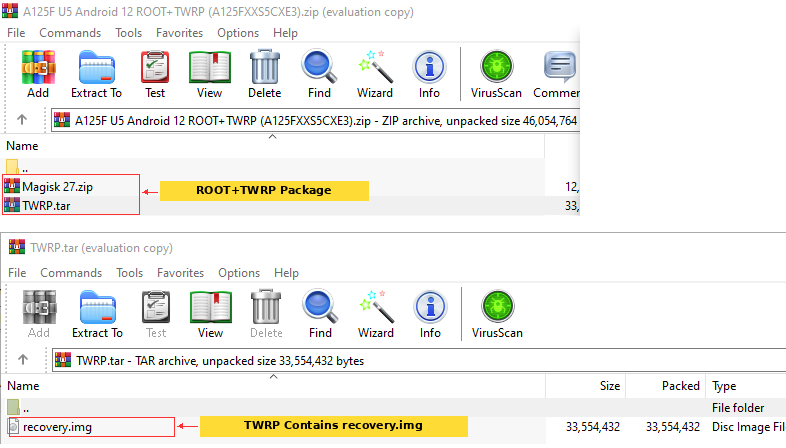Sort by Type column in TWRP.tar window
The width and height of the screenshot is (786, 448).
click(x=724, y=386)
